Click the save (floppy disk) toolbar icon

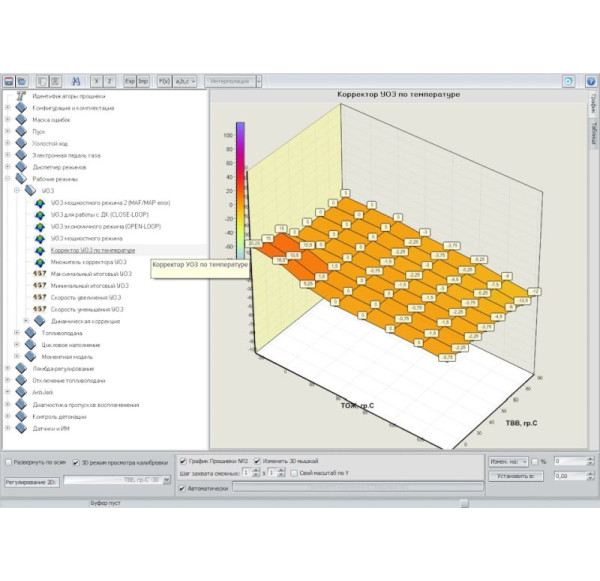pos(8,81)
